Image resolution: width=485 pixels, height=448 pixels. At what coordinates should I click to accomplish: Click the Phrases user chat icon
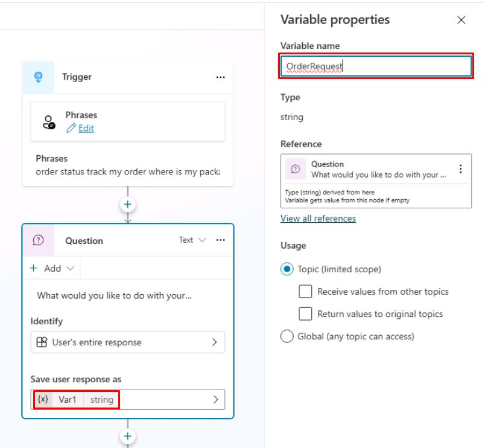[49, 123]
